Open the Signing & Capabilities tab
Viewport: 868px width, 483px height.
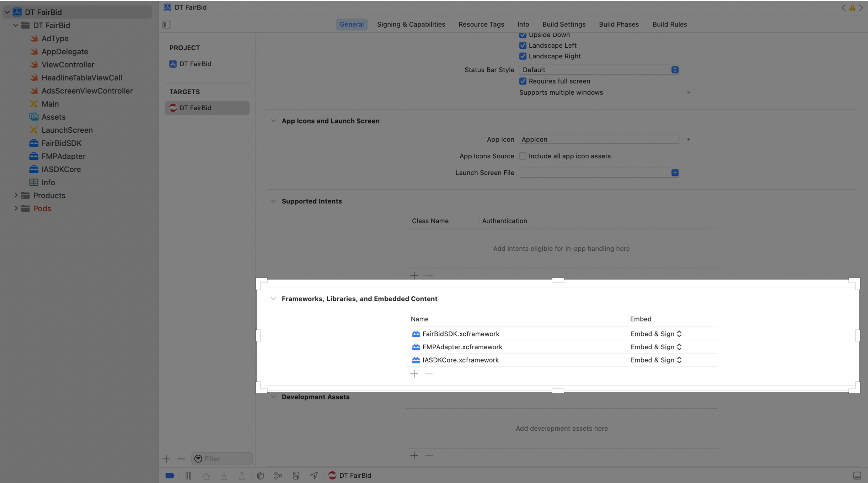(411, 24)
